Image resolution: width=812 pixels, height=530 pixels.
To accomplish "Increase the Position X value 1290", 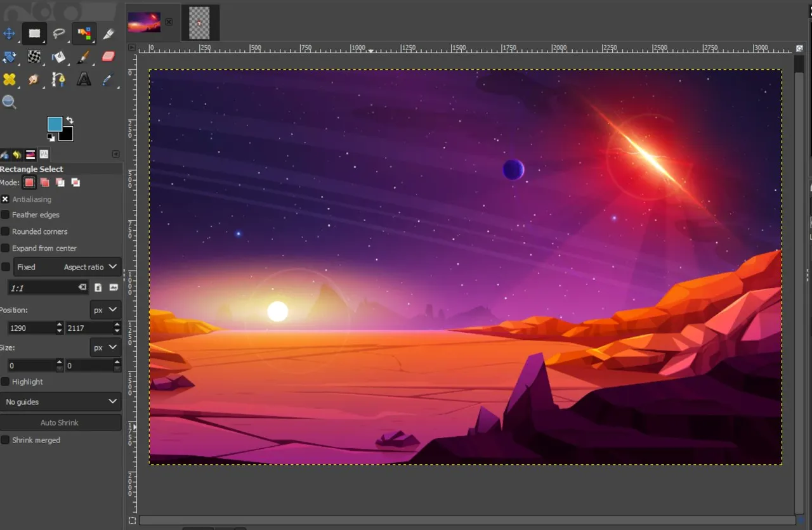I will click(x=60, y=325).
